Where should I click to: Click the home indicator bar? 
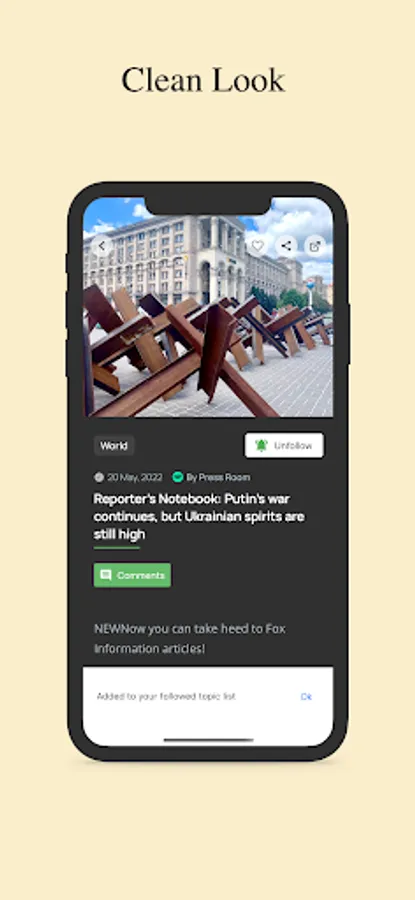[x=208, y=740]
